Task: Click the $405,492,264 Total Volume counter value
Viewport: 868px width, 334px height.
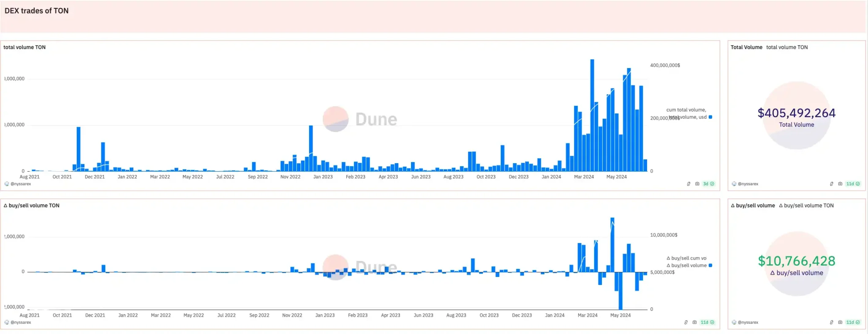Action: (x=796, y=113)
